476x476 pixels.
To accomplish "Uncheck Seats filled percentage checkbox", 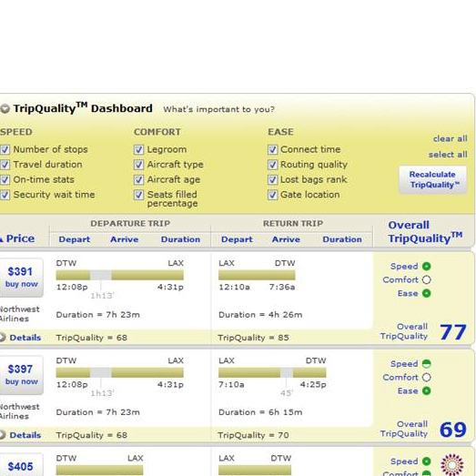I will click(138, 195).
